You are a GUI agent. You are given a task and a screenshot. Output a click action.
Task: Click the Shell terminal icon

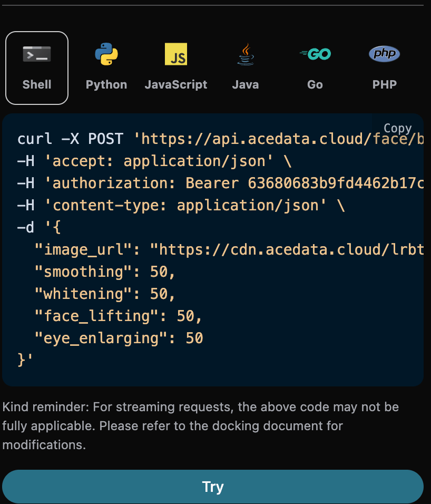click(x=37, y=54)
